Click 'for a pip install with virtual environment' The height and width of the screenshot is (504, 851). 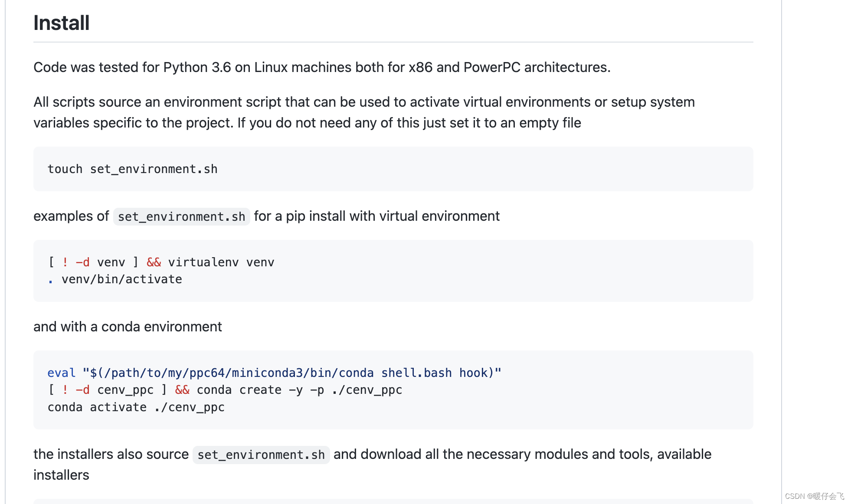tap(376, 216)
